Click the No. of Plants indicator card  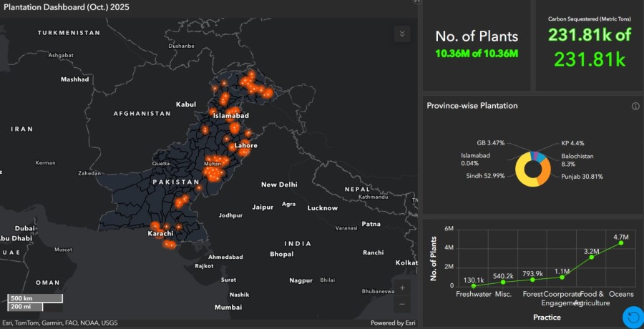click(477, 45)
